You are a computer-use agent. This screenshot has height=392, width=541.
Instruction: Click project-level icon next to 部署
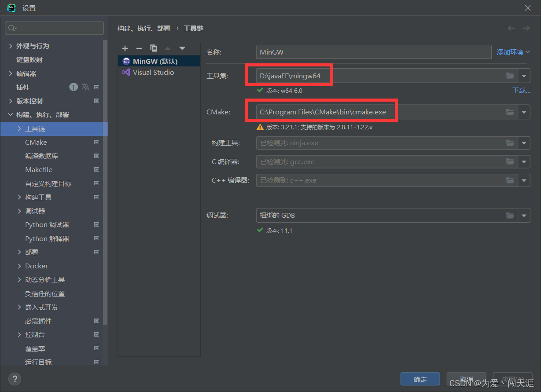pyautogui.click(x=97, y=252)
